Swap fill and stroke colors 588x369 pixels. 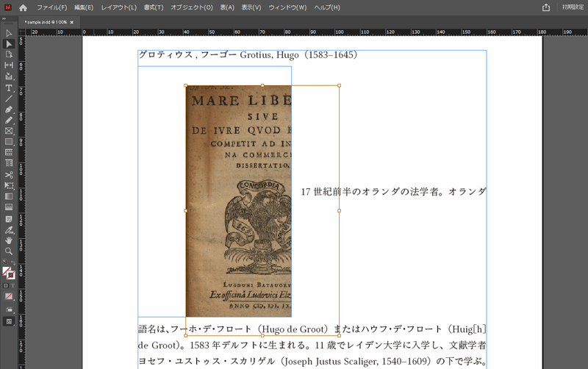(13, 262)
